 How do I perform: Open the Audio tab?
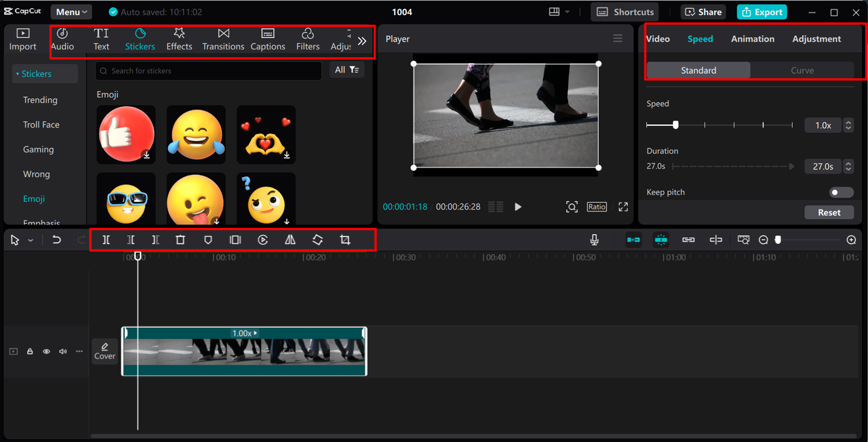62,39
